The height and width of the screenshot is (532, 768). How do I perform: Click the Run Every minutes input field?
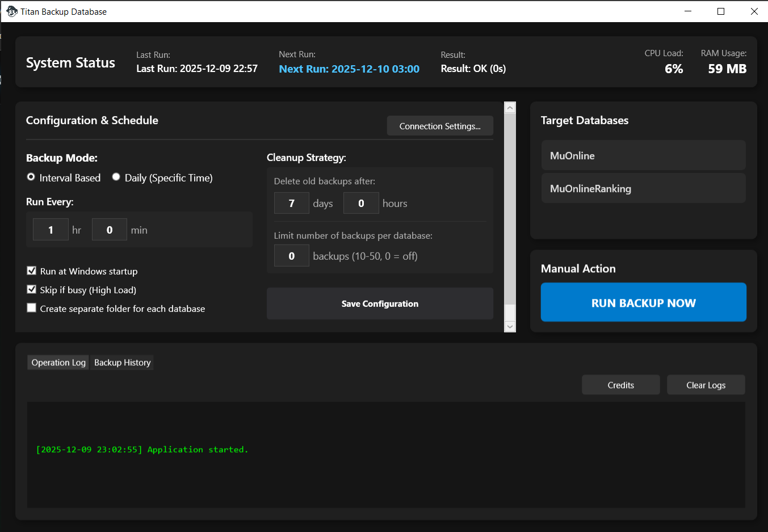click(110, 230)
